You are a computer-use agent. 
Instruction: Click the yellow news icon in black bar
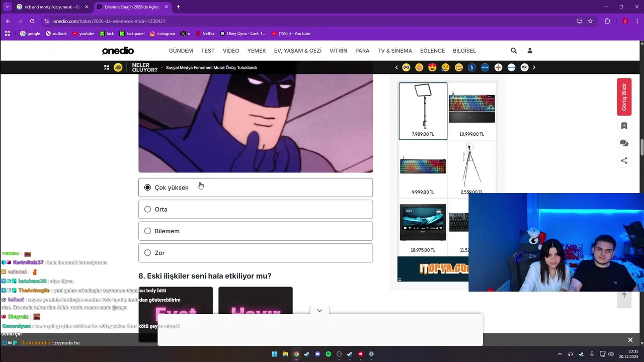pos(118,67)
